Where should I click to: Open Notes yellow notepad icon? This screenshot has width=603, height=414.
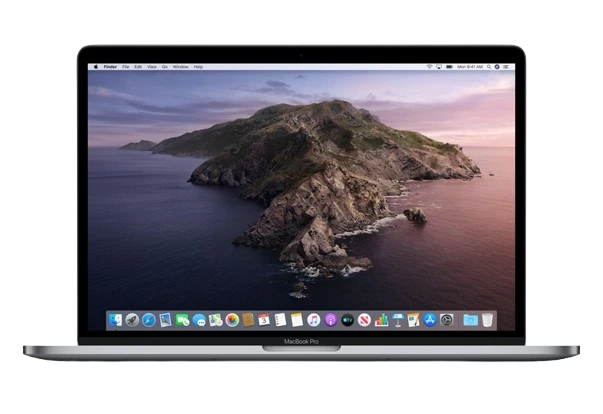pyautogui.click(x=297, y=320)
